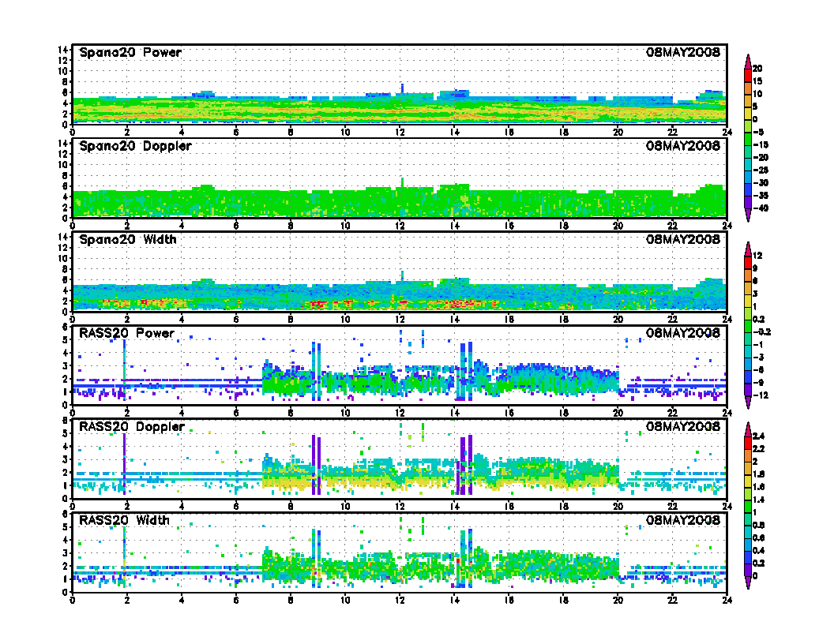Click the "Spano20 Width" panel title
The image size is (834, 644).
[128, 240]
